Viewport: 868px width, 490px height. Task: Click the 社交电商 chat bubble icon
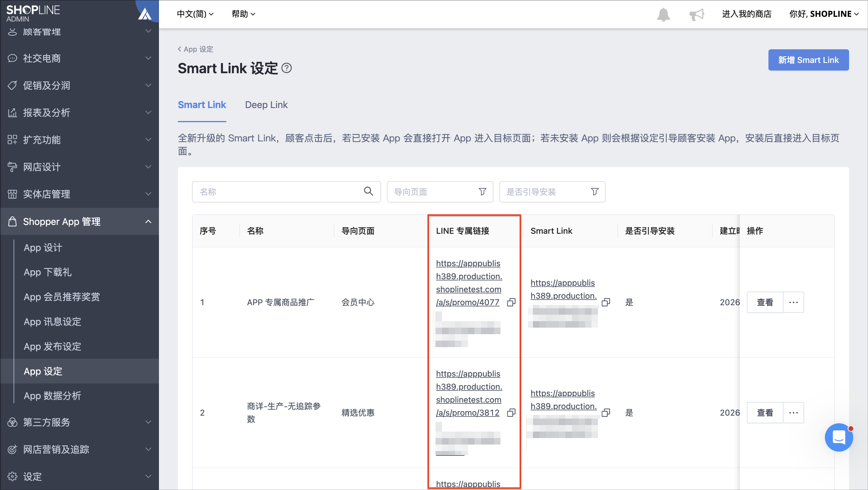pyautogui.click(x=12, y=58)
